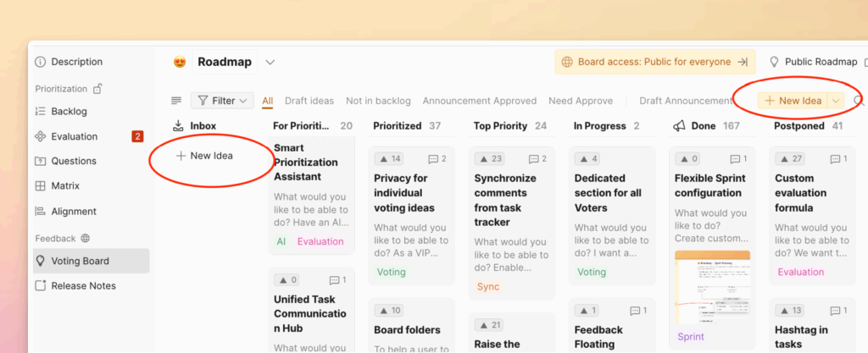
Task: Select the Need Approve tab
Action: [580, 101]
